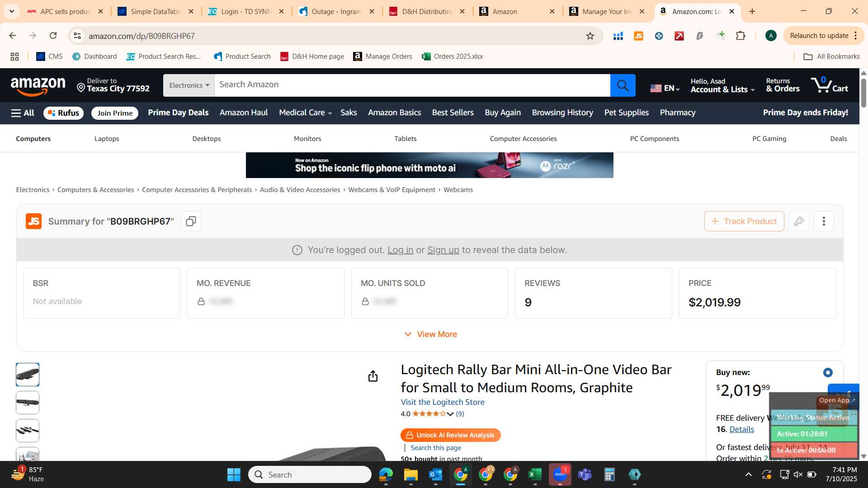Open File Explorer from the taskbar
This screenshot has width=868, height=488.
pyautogui.click(x=410, y=474)
